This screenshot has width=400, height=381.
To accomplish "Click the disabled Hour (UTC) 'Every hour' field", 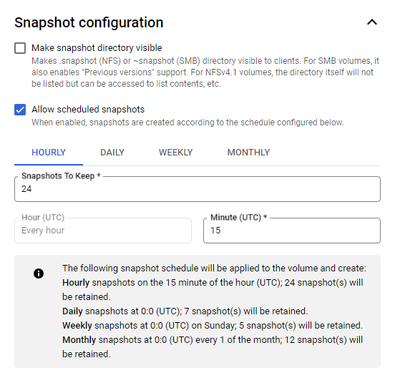I will tap(103, 230).
